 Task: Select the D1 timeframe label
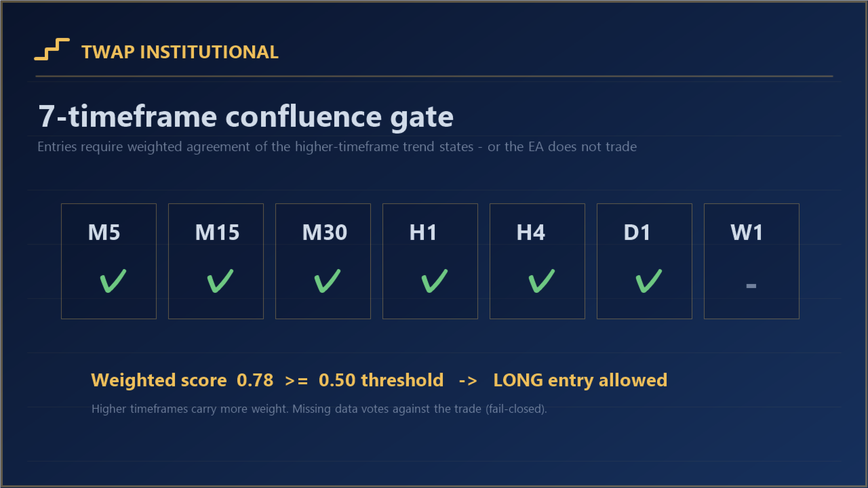tap(637, 233)
